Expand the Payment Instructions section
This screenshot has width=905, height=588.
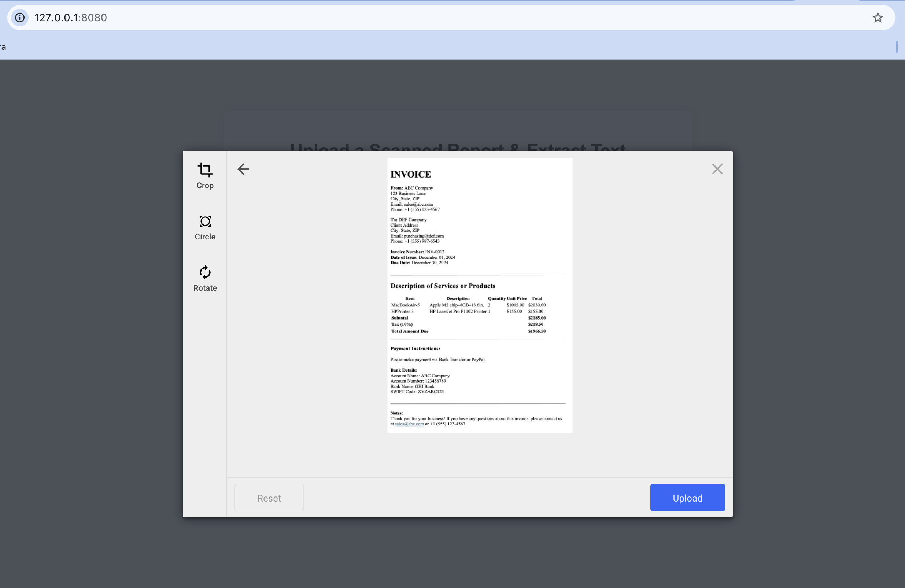[414, 349]
